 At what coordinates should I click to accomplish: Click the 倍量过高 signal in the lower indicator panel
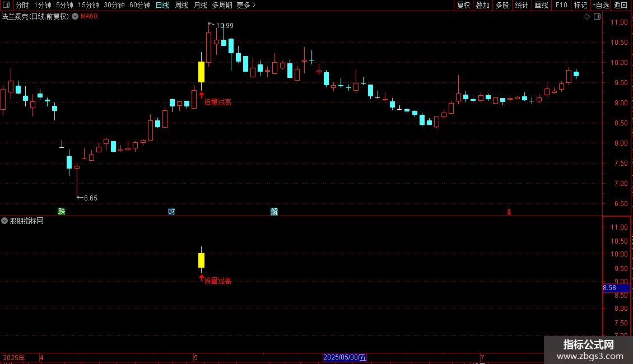[217, 281]
